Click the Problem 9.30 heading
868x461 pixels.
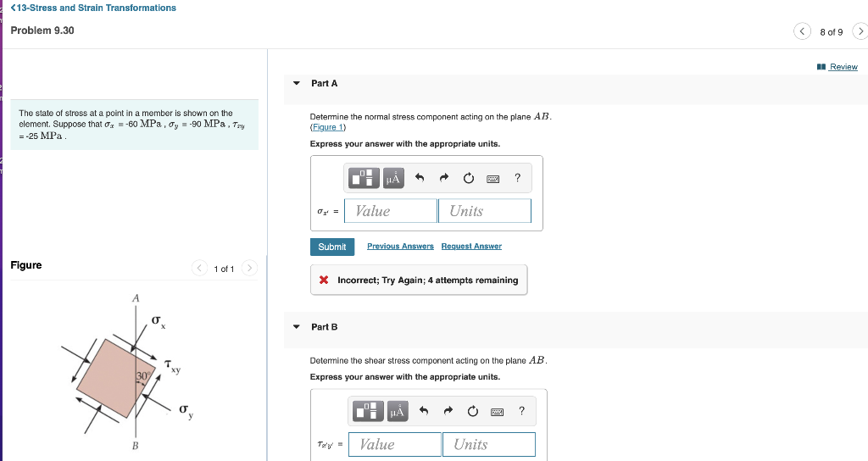pos(42,31)
